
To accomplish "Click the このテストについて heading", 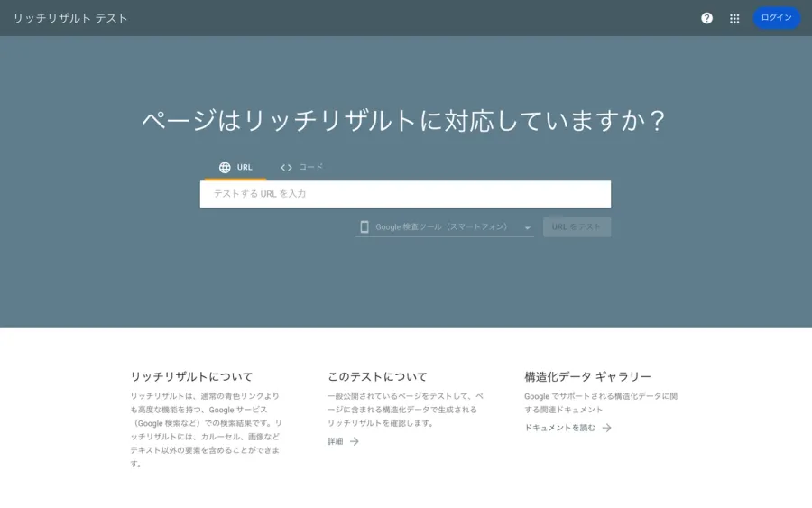I will 377,376.
